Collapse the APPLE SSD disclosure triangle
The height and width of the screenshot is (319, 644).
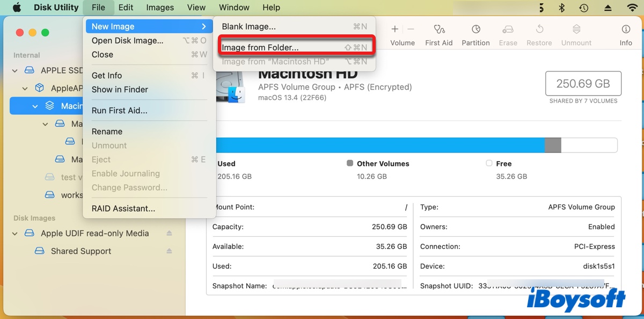pos(14,70)
